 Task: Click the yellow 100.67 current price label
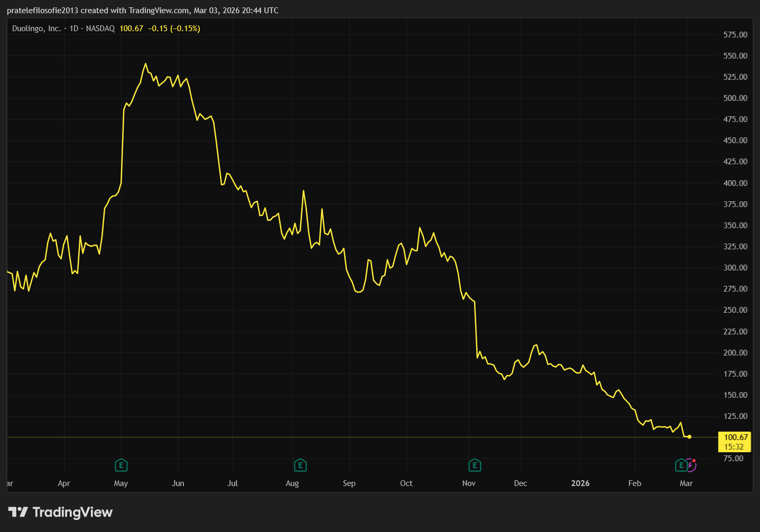(735, 437)
